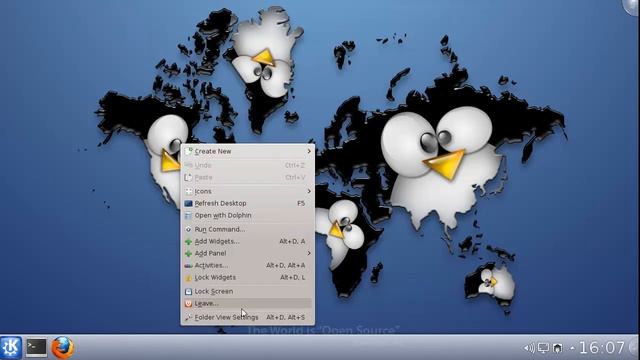Show hidden system tray icons arrow

[x=572, y=348]
